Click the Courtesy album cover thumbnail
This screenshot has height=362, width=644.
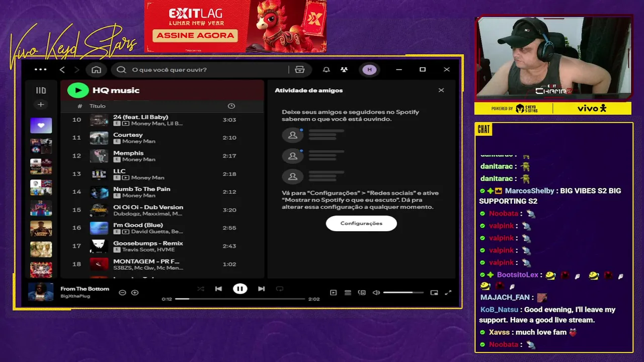click(x=99, y=138)
